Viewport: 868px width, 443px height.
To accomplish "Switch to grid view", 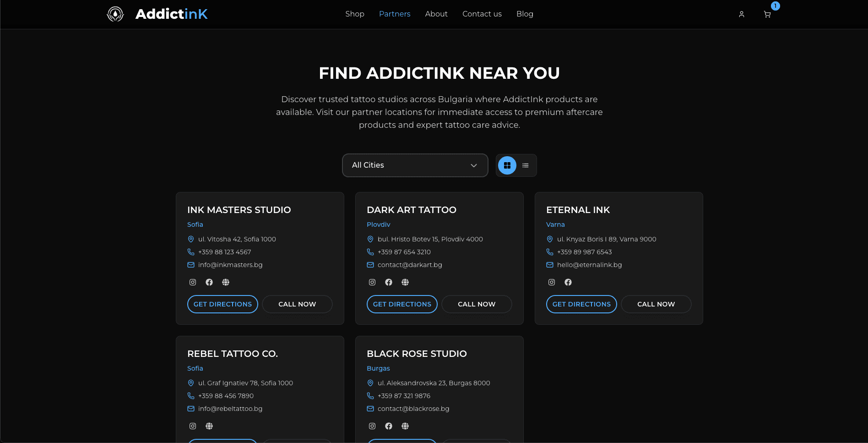I will coord(507,165).
